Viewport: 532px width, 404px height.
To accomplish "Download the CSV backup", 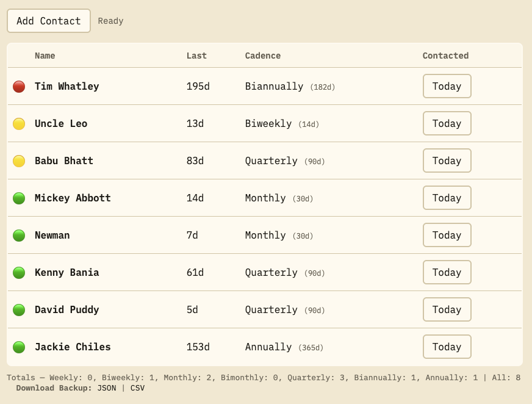I will pyautogui.click(x=137, y=388).
